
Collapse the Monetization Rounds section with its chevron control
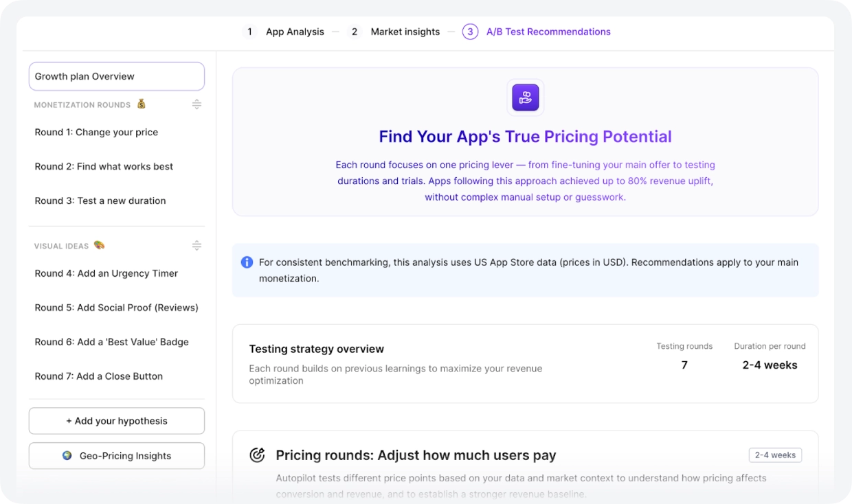[x=197, y=104]
